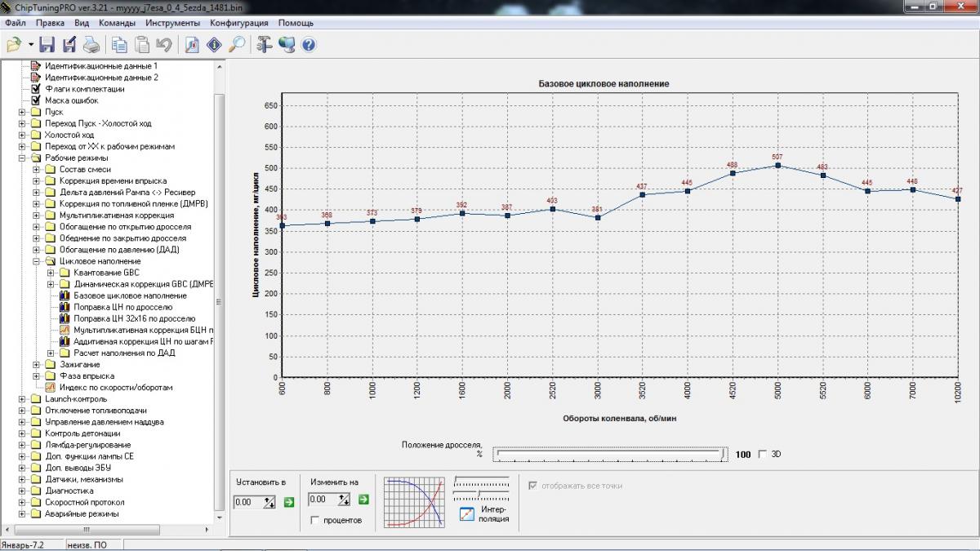Click the blue diamond info icon
The width and height of the screenshot is (980, 551).
click(x=214, y=44)
